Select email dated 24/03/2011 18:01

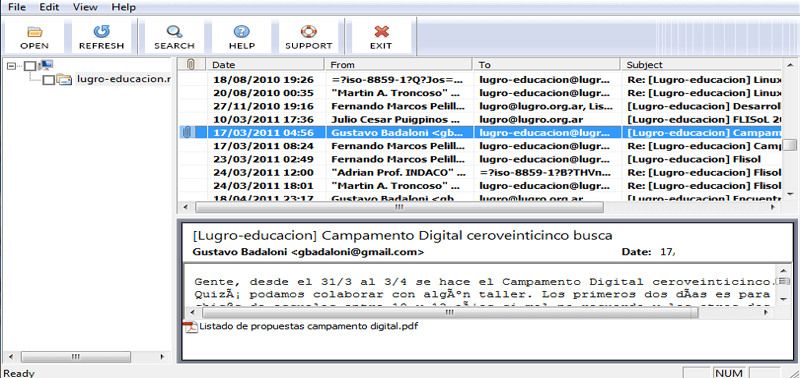tap(480, 186)
